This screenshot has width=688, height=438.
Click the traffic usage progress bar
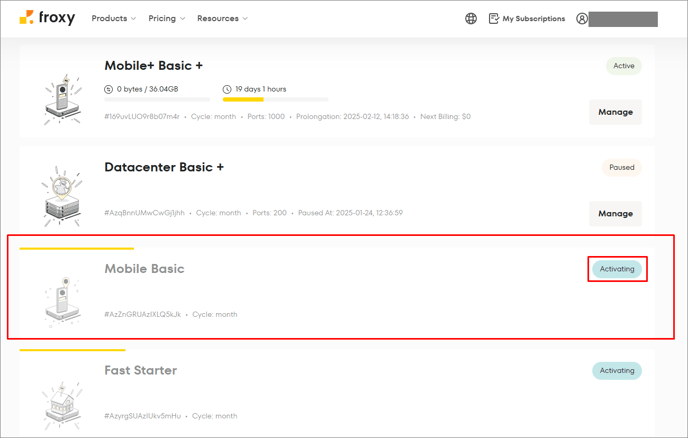[157, 100]
